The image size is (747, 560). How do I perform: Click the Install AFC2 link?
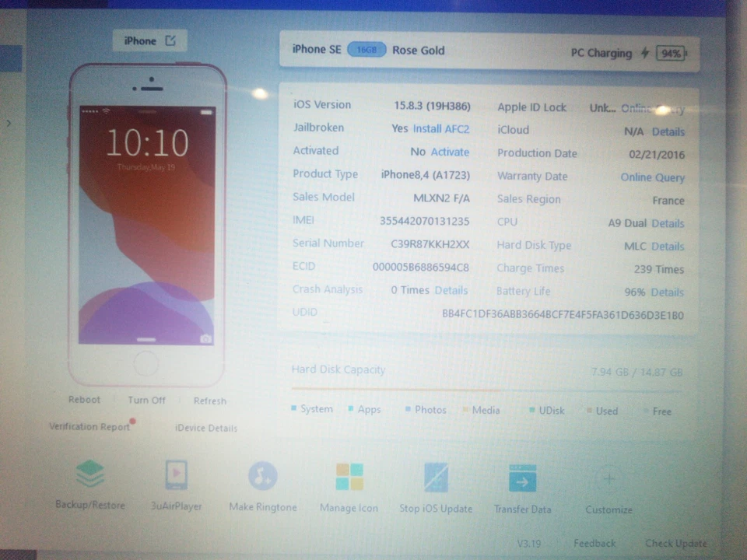pos(441,129)
